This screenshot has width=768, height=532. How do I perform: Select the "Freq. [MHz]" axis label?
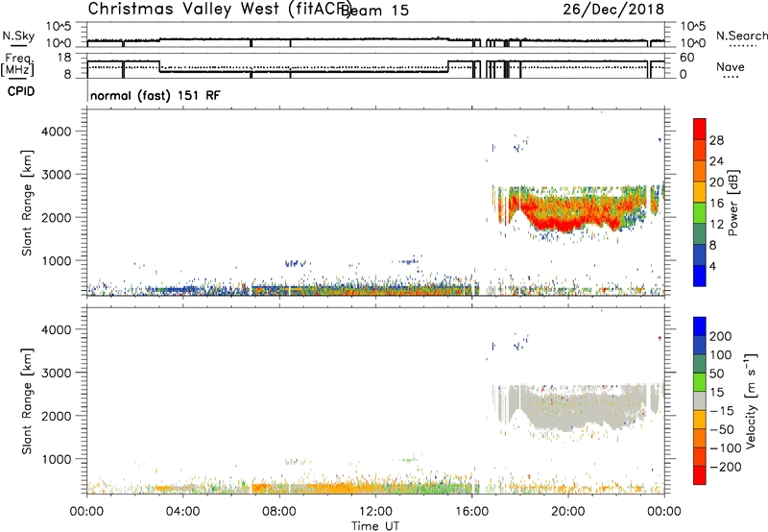tap(17, 65)
